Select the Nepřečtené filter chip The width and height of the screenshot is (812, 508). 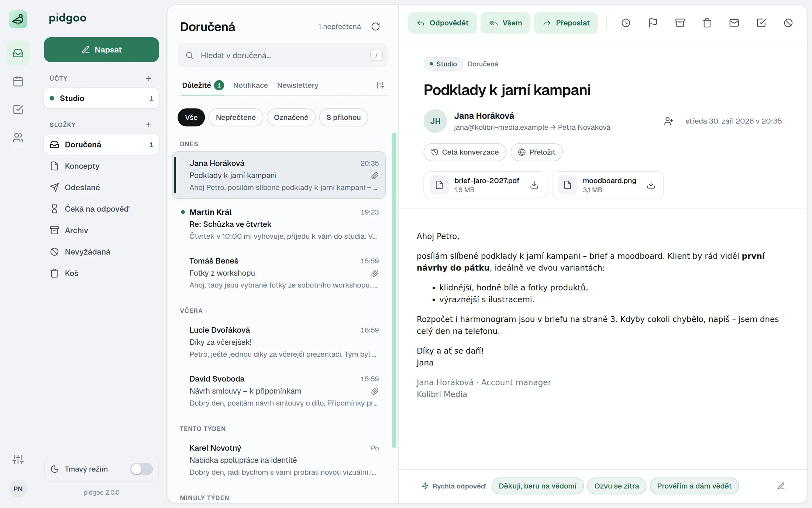pos(236,117)
